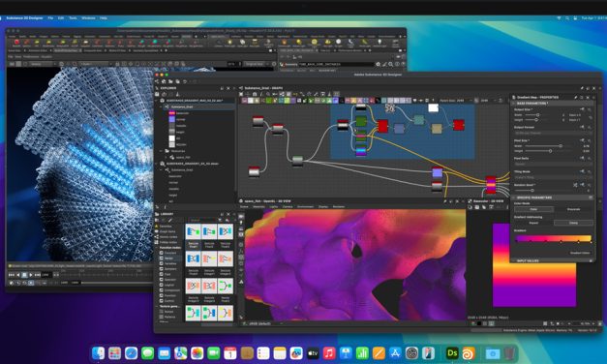Click the undo arrow in Designer's top toolbar
Viewport: 607px width, 364px height.
click(x=185, y=81)
